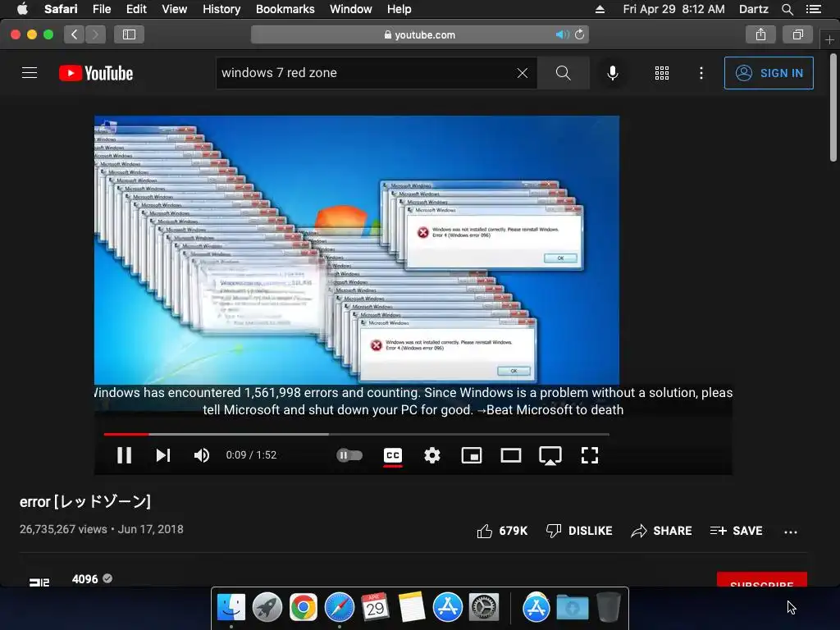This screenshot has width=840, height=630.
Task: Enter full screen mode
Action: click(x=590, y=455)
